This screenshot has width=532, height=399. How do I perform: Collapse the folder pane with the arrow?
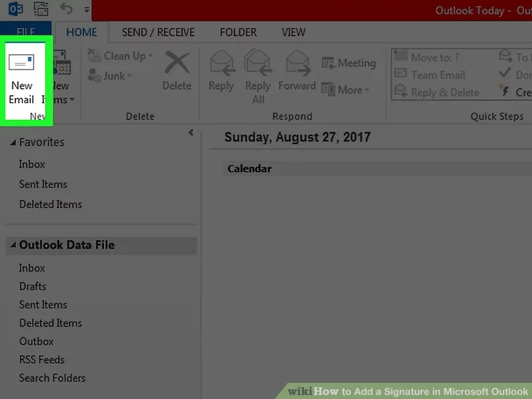pos(191,132)
